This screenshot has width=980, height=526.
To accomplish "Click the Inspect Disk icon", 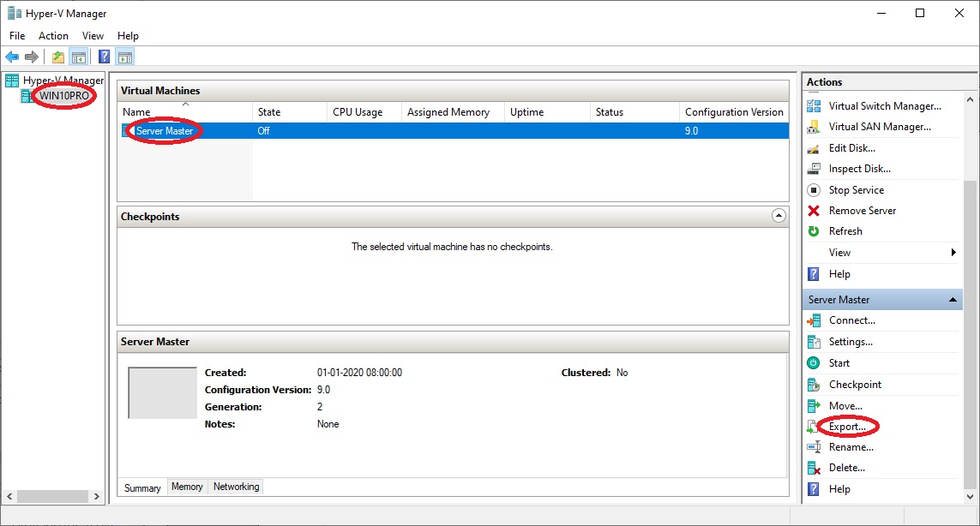I will tap(814, 169).
